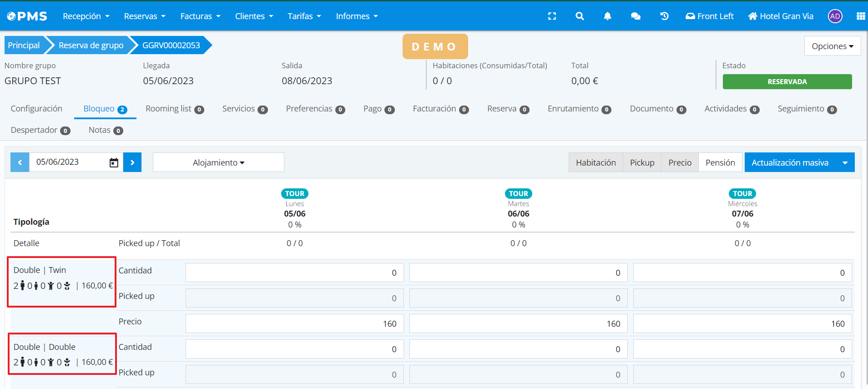
Task: Expand the Actualización masiva arrow
Action: 845,162
